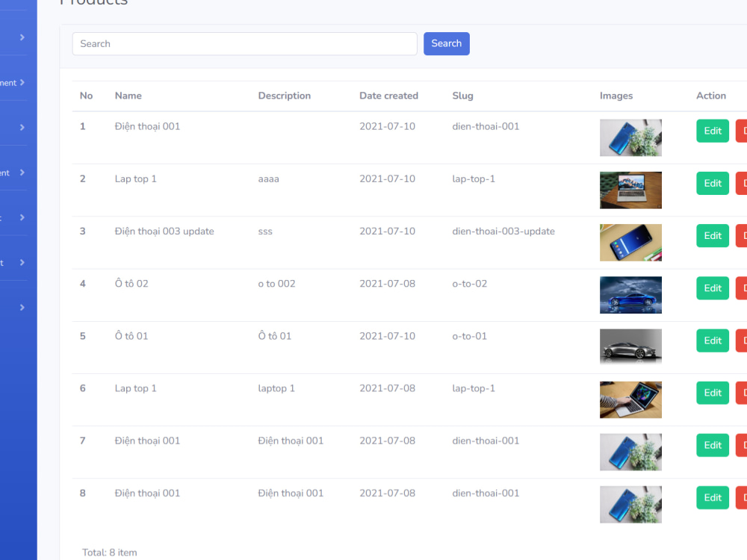Viewport: 747px width, 560px height.
Task: Click the 'Total: 8 item' text
Action: click(110, 553)
